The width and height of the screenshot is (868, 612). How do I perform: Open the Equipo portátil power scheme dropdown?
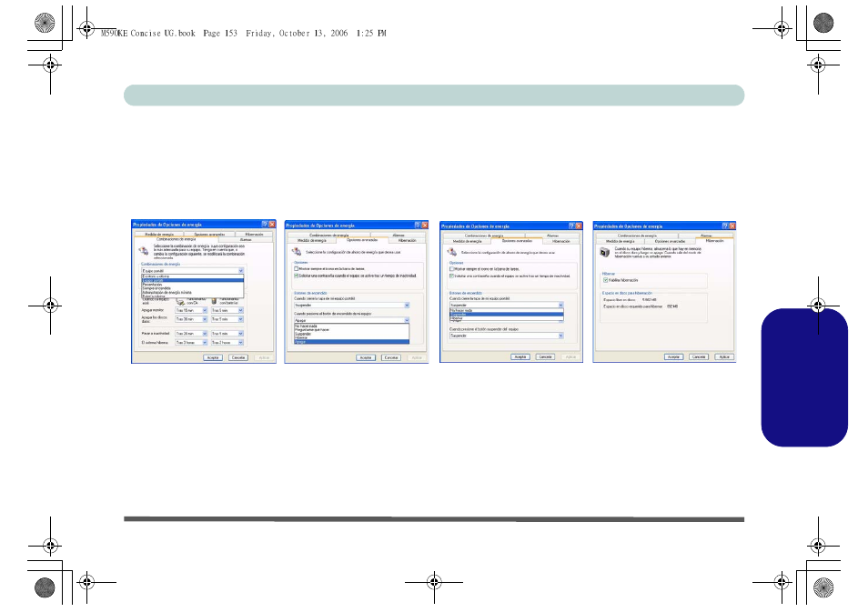pos(240,270)
